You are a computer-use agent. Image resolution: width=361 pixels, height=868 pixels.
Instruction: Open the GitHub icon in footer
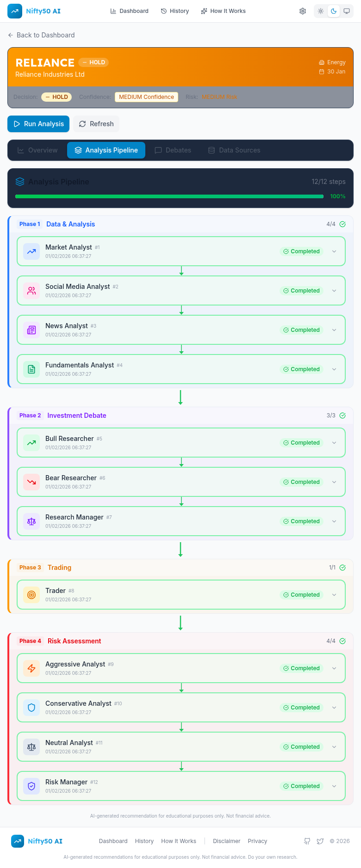pos(307,841)
